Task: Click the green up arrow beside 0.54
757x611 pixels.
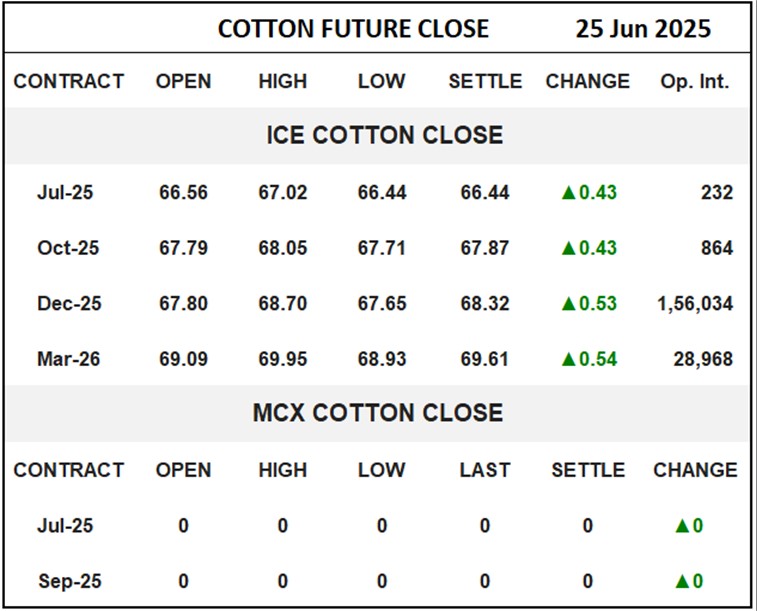Action: click(x=569, y=359)
